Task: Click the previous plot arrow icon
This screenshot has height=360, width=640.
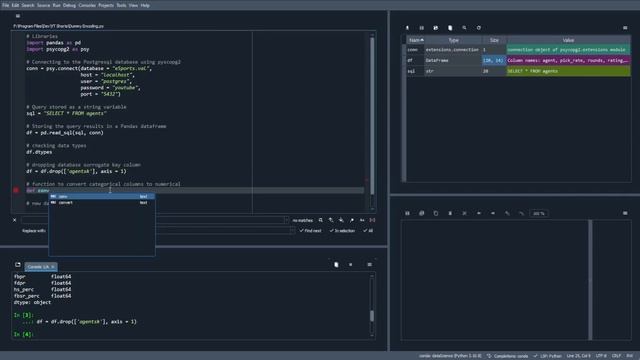Action: click(479, 213)
